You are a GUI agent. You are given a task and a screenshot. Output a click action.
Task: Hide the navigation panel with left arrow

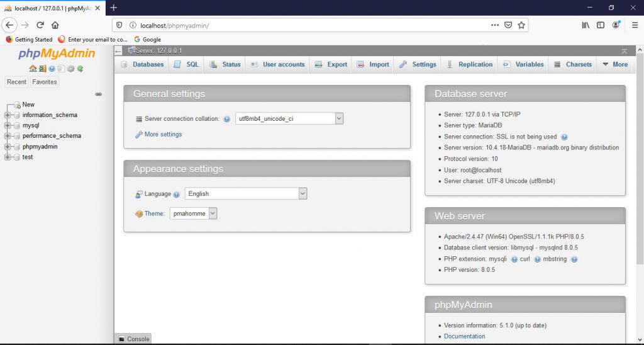pyautogui.click(x=118, y=51)
